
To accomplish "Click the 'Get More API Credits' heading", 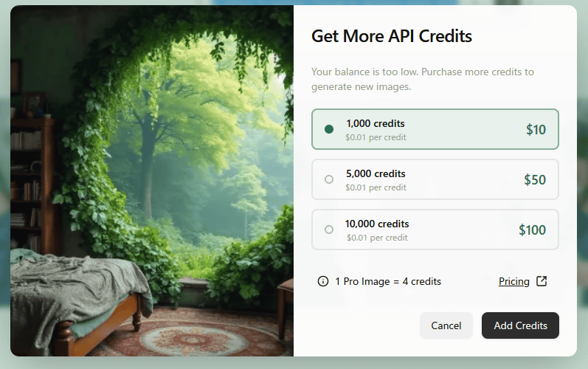I will click(x=392, y=36).
